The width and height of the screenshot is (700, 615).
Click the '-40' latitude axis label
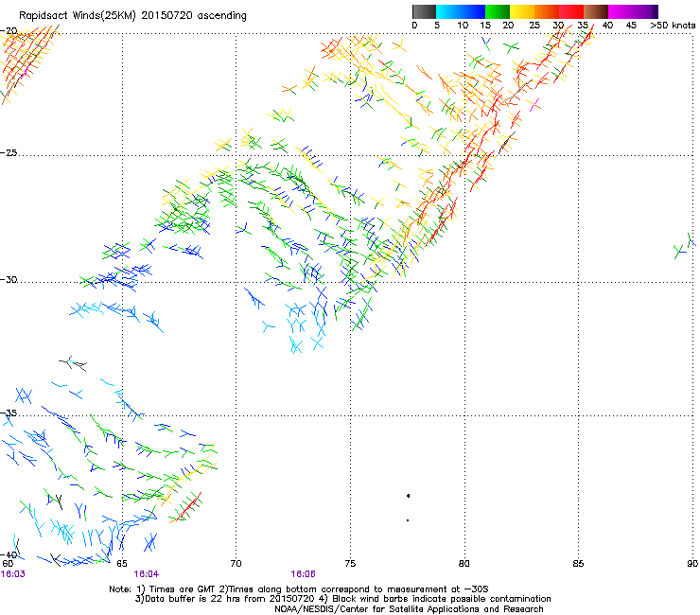(9, 554)
